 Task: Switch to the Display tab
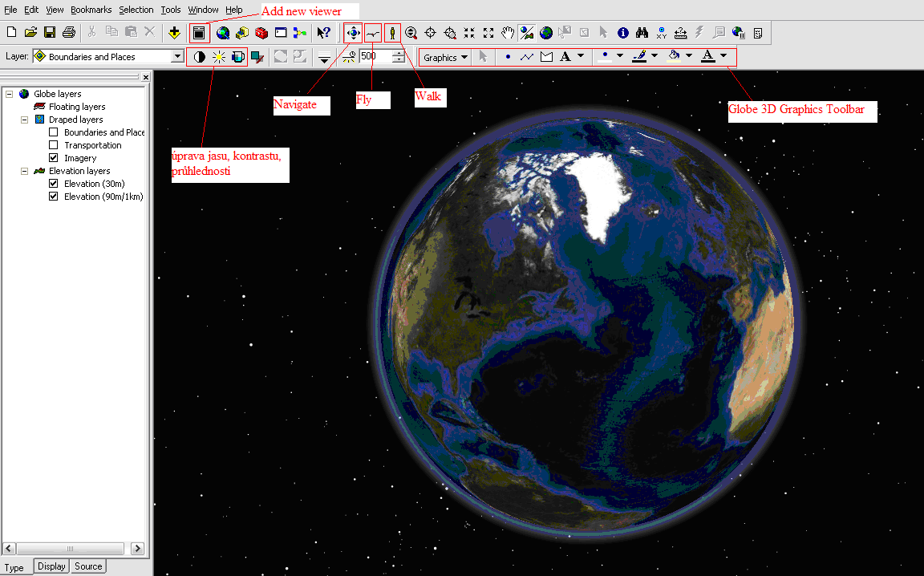[x=51, y=566]
